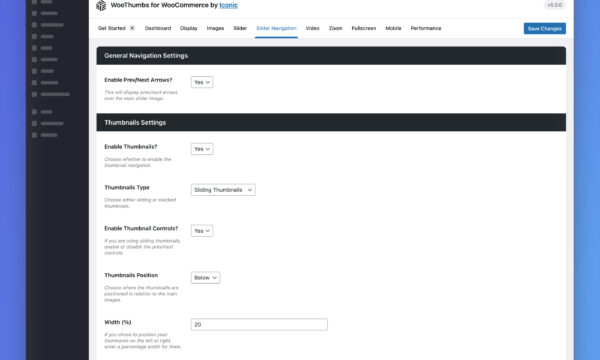Viewport: 600px width, 360px height.
Task: Follow the Iconic link in the header
Action: [228, 5]
